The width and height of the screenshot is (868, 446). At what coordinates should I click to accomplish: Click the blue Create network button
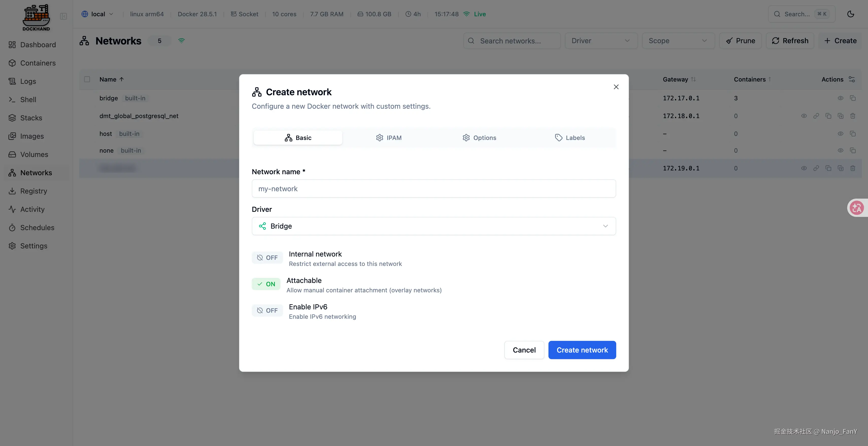pyautogui.click(x=582, y=350)
